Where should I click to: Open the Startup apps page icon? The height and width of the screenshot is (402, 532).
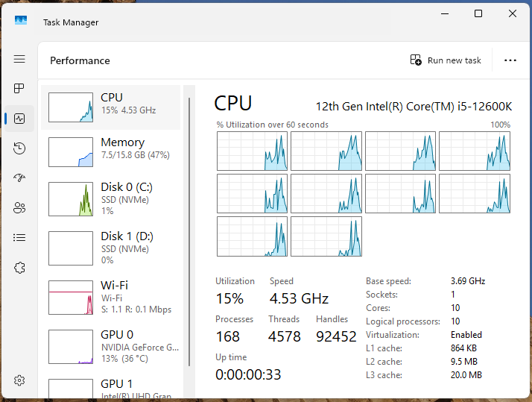(x=19, y=178)
